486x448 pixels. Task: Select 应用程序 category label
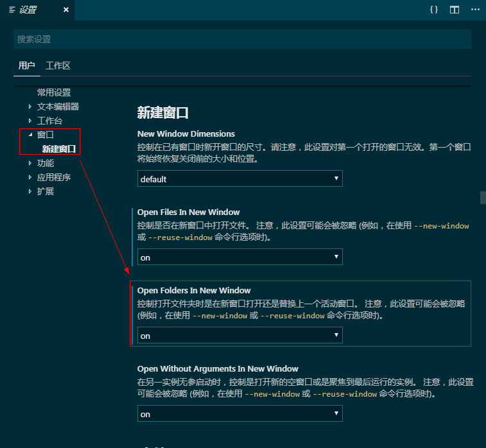[54, 177]
